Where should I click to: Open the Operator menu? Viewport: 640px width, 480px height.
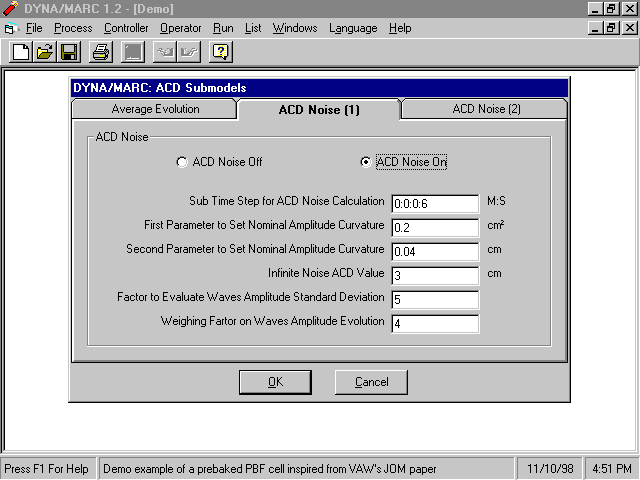(180, 28)
